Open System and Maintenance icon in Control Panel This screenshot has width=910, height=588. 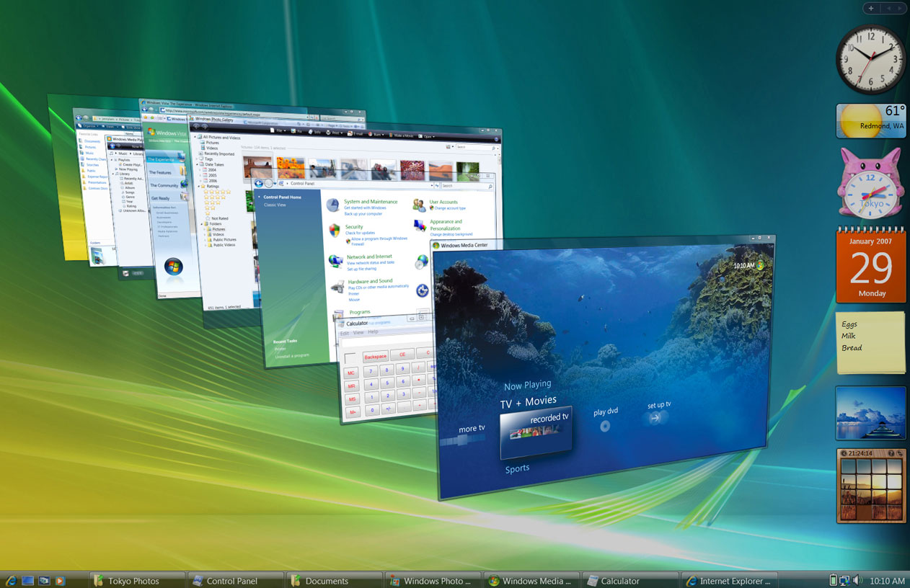coord(333,205)
